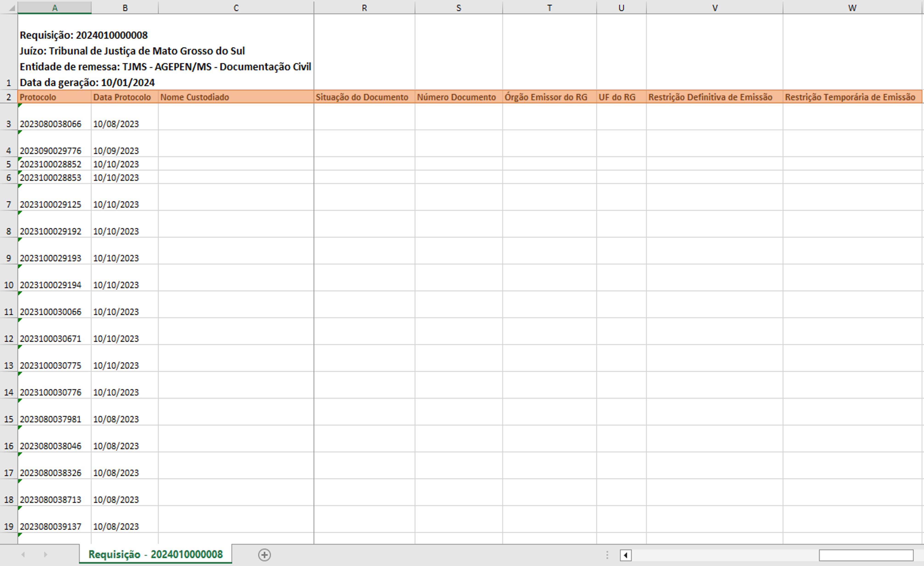Screen dimensions: 924x566
Task: Click the previous sheet navigation arrow
Action: pyautogui.click(x=23, y=554)
